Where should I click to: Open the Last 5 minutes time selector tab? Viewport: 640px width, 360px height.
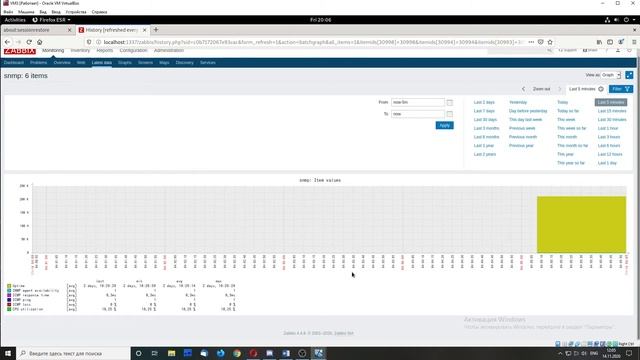coord(586,89)
